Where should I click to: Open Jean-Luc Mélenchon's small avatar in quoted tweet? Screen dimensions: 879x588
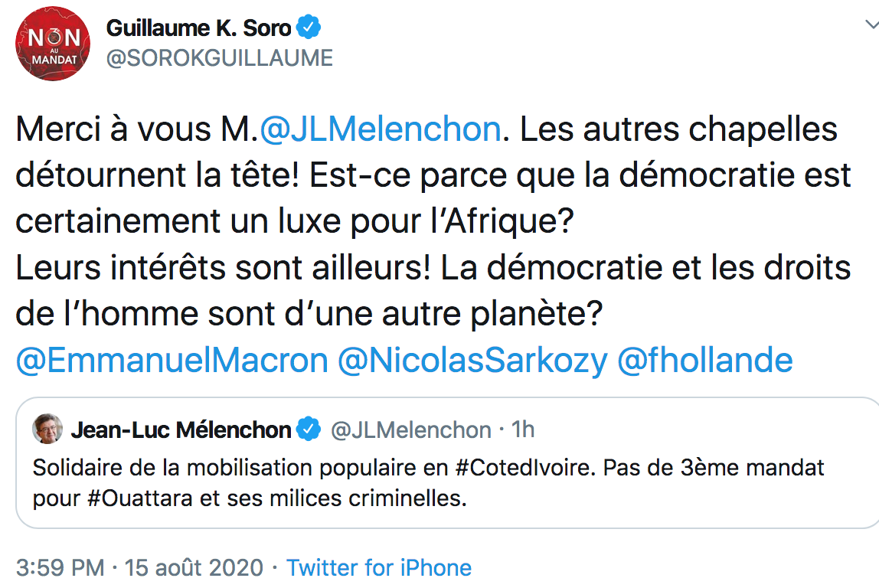[x=47, y=430]
